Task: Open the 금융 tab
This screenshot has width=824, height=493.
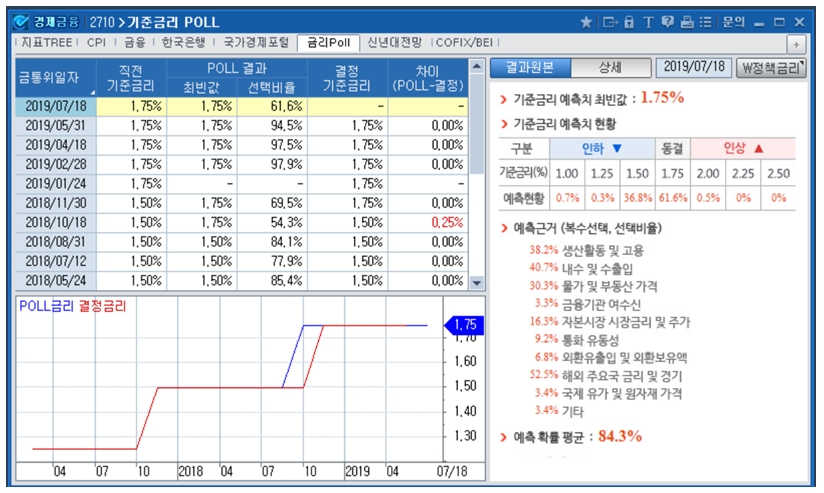Action: pyautogui.click(x=135, y=43)
